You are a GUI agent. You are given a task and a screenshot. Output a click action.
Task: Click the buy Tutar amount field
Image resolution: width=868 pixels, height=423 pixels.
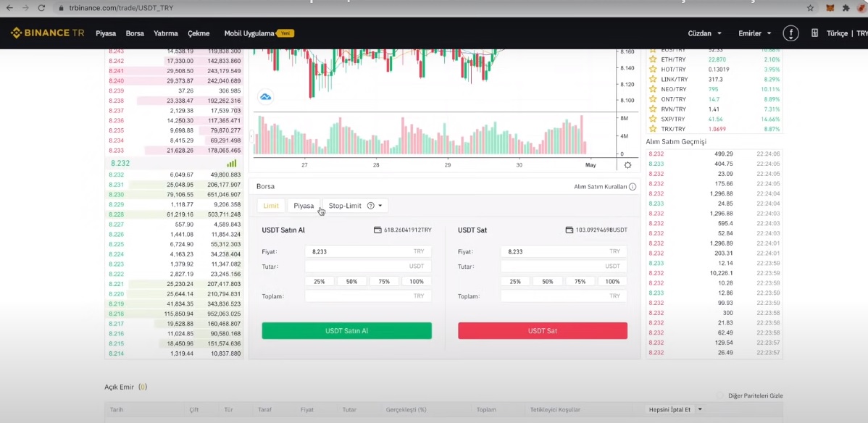pos(368,267)
